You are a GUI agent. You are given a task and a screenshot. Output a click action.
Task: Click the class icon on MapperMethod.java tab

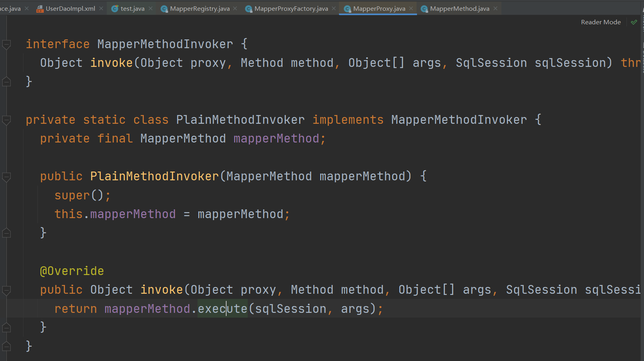424,9
